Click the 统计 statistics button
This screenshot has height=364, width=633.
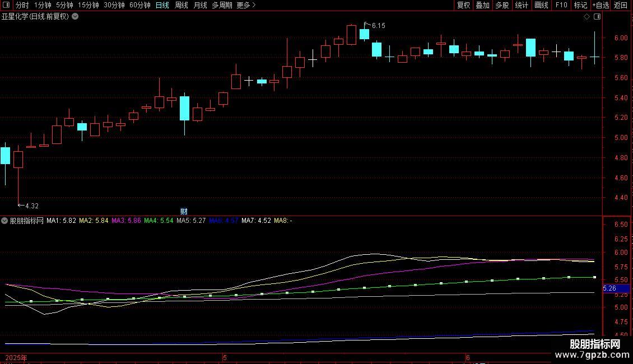pos(522,5)
